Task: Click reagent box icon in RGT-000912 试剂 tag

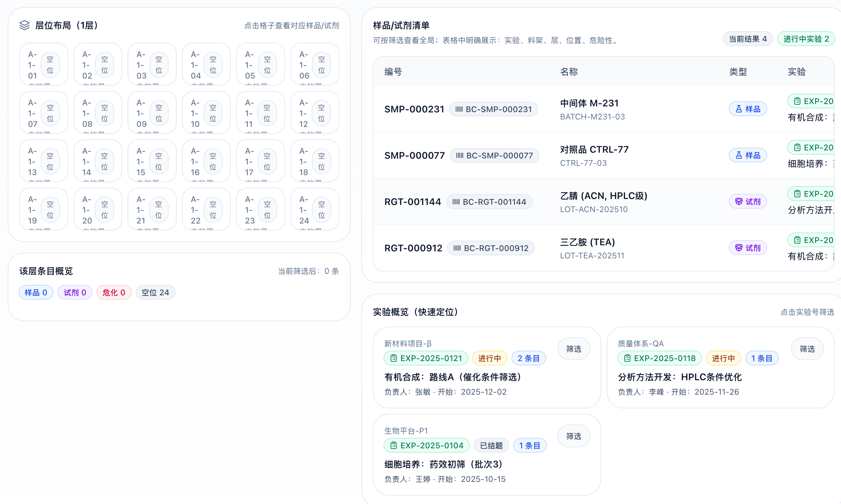Action: (x=739, y=248)
